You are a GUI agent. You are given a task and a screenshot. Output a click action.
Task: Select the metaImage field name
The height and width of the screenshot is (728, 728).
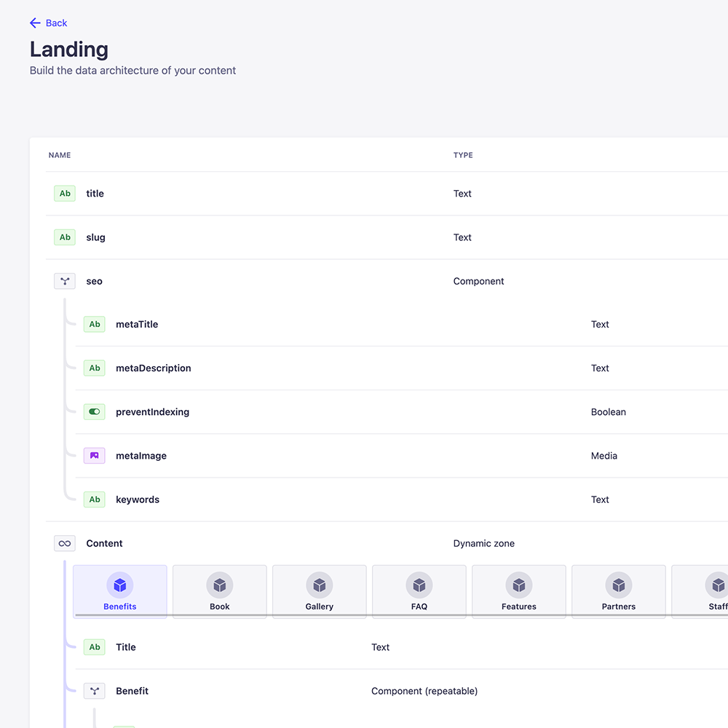(141, 456)
